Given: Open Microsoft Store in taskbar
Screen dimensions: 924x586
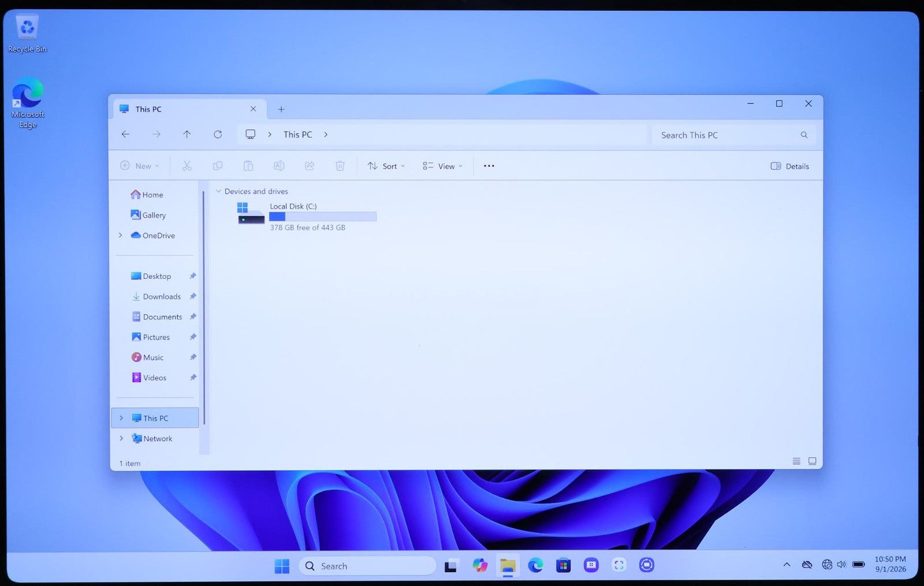Looking at the screenshot, I should 563,565.
